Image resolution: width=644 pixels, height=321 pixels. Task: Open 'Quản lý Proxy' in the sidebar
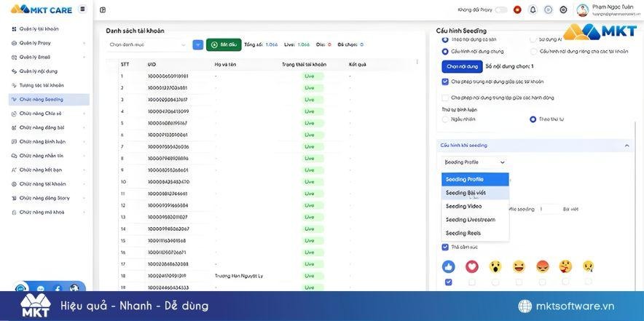point(35,43)
